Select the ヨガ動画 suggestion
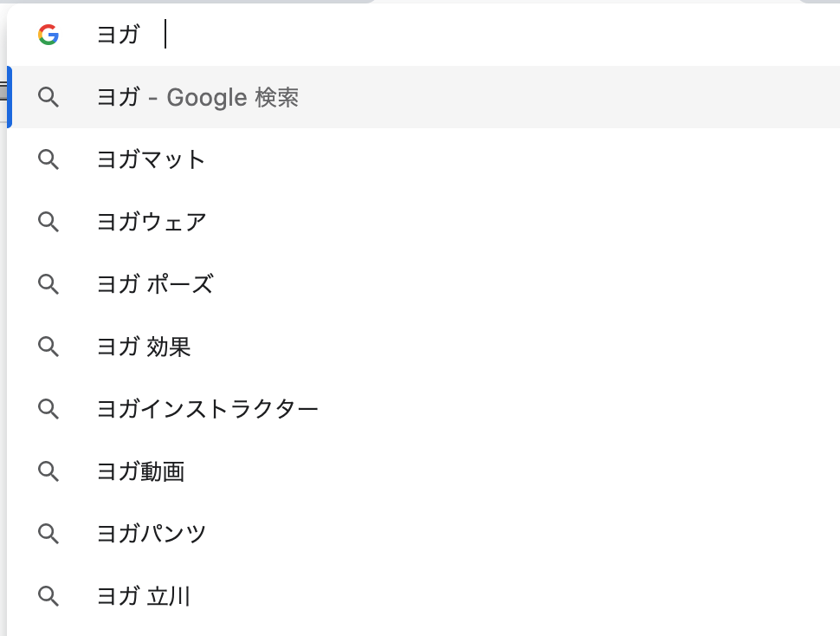 [140, 471]
